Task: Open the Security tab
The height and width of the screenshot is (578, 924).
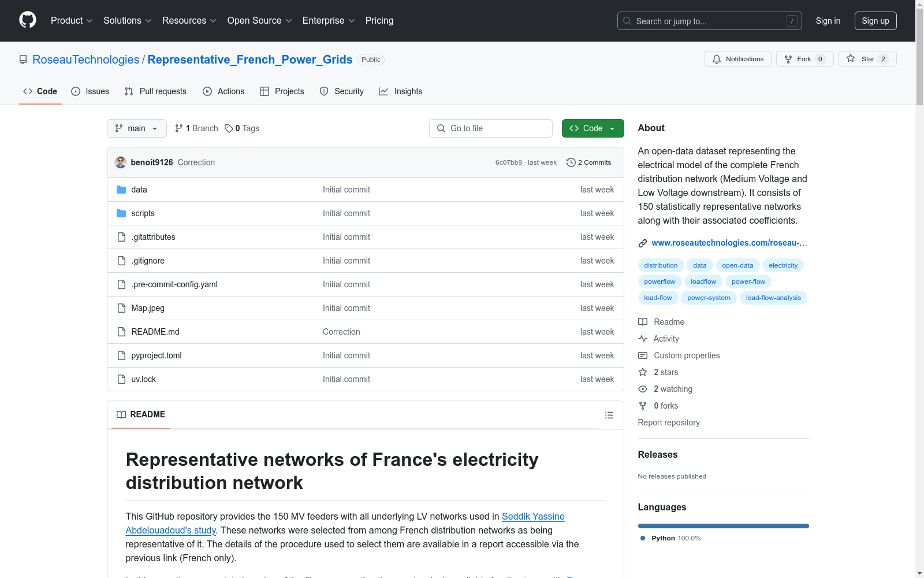Action: coord(342,91)
